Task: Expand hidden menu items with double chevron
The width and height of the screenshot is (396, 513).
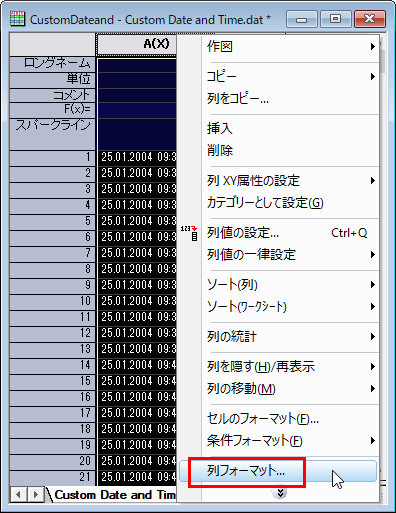Action: pyautogui.click(x=280, y=493)
